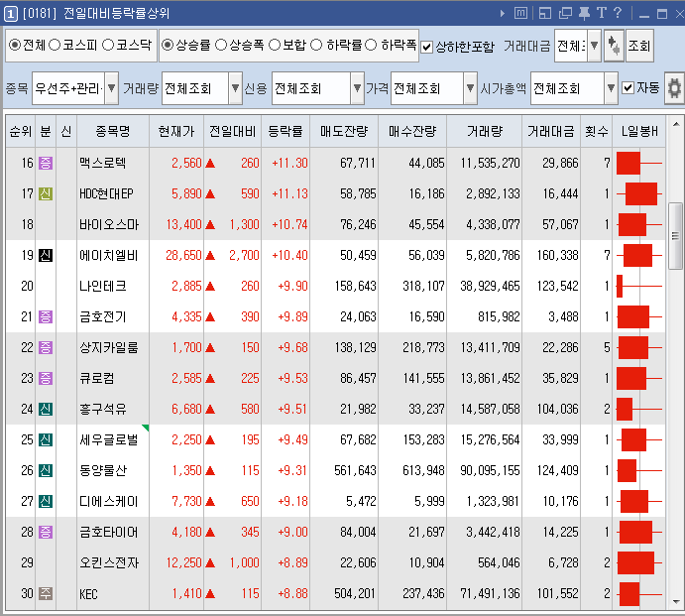The height and width of the screenshot is (616, 685).
Task: Click the black 신 badge on 에이치엘비 row
Action: (46, 255)
